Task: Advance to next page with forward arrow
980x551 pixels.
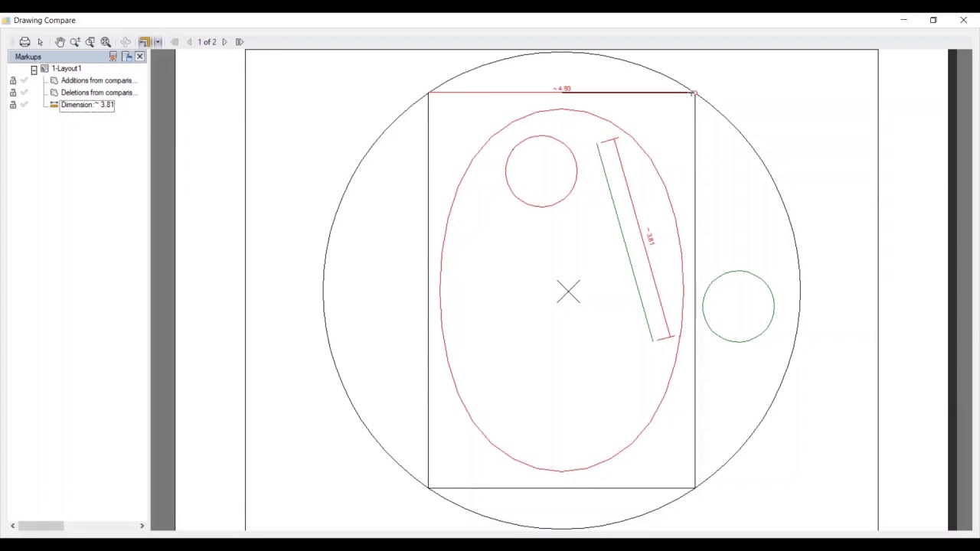Action: [x=224, y=42]
